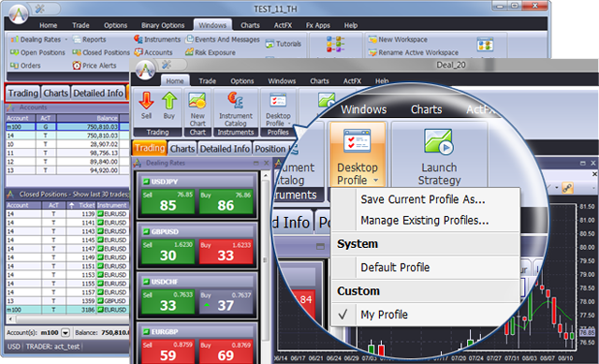Expand the Dealing Rates dropdown arrow
This screenshot has height=364, width=599.
tap(66, 39)
